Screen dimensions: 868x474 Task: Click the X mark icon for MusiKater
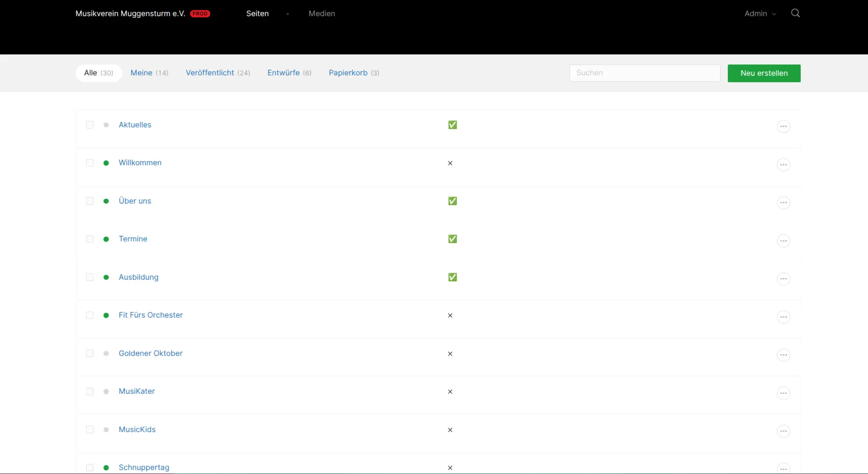tap(450, 391)
